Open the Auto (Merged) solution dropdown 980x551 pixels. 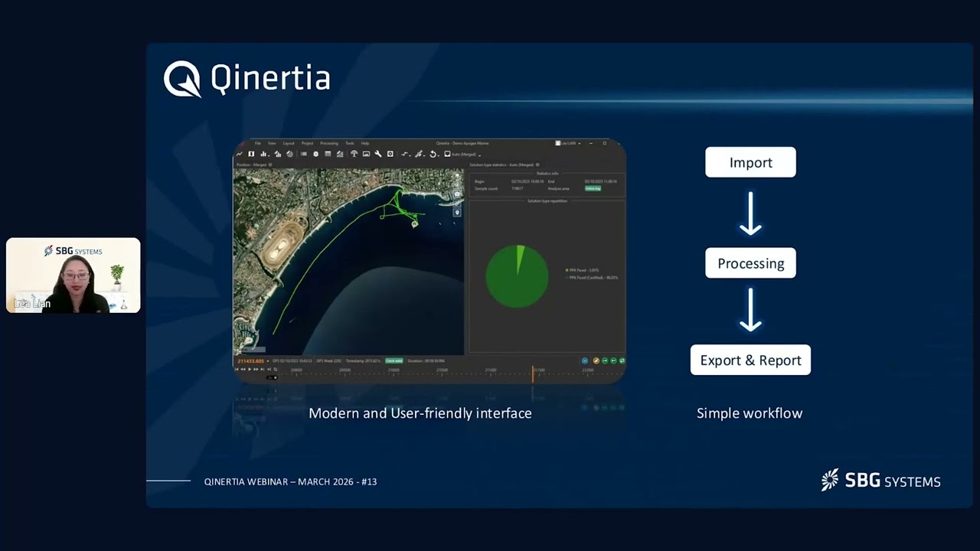[x=463, y=155]
